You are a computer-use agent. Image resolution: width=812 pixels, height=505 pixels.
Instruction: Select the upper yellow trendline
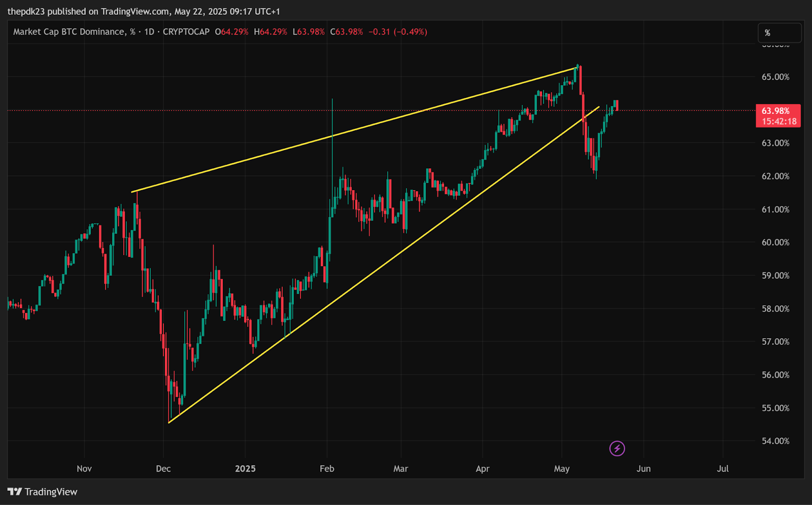(355, 129)
